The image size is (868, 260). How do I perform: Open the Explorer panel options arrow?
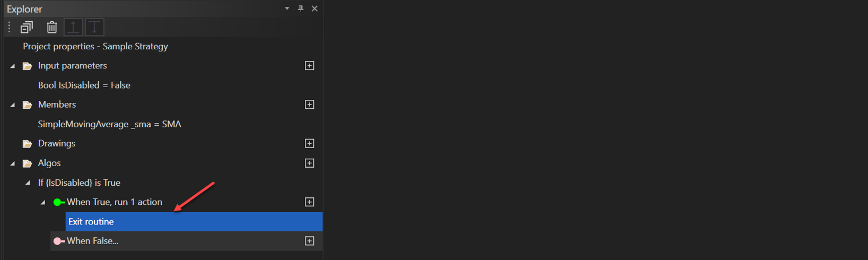287,8
